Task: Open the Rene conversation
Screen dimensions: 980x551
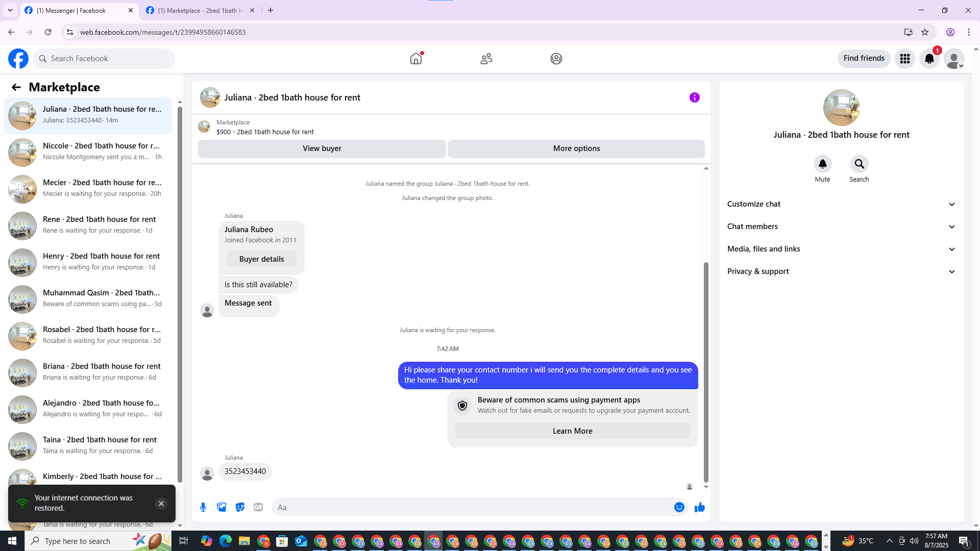Action: pos(88,226)
